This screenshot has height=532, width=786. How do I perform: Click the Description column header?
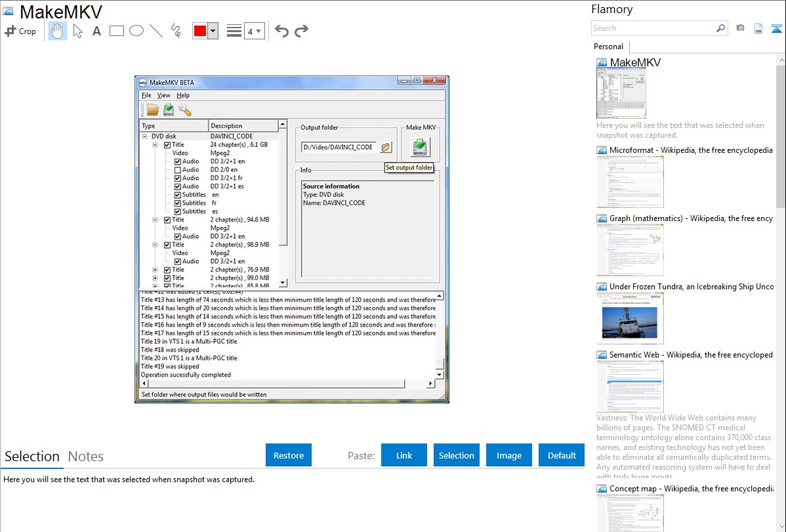pos(243,126)
